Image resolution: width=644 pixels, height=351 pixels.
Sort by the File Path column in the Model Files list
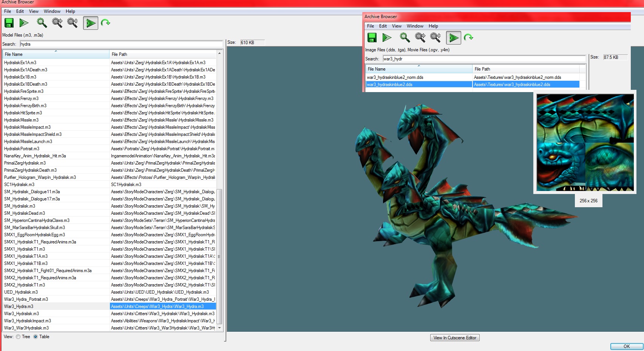point(163,54)
